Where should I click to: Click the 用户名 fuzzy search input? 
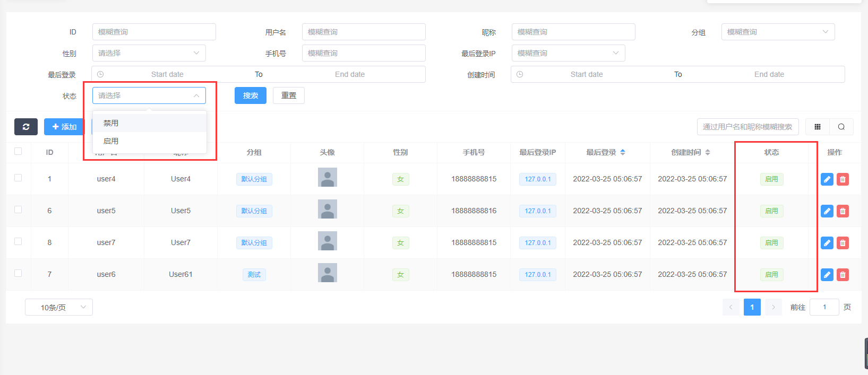coord(363,32)
